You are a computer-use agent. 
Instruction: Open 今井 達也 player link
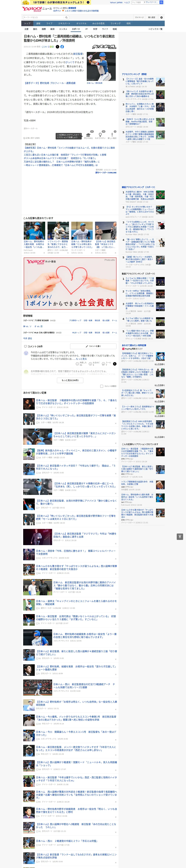pos(28,338)
